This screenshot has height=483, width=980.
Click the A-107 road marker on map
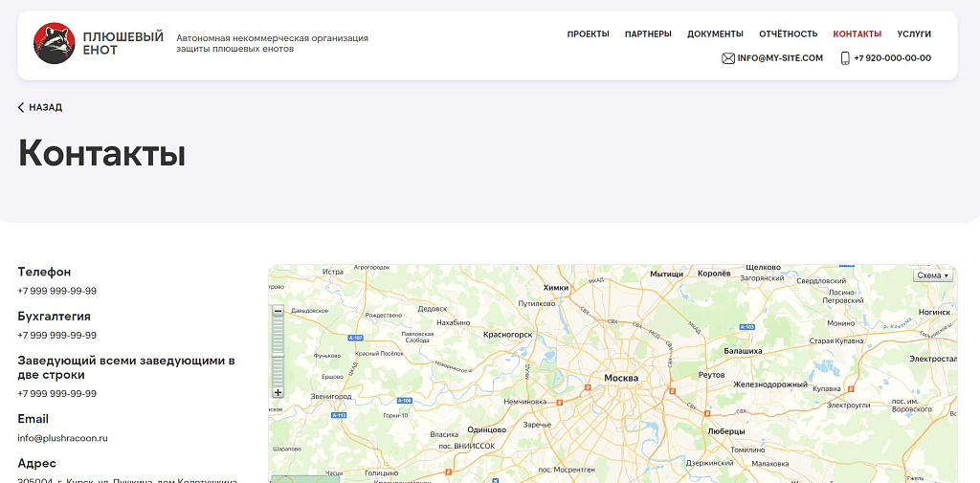click(x=355, y=338)
